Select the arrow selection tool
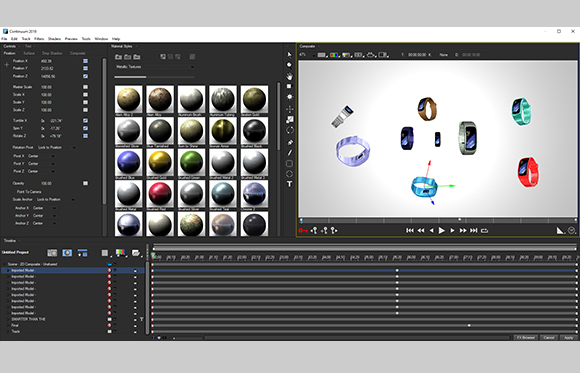The height and width of the screenshot is (373, 580). click(x=289, y=54)
